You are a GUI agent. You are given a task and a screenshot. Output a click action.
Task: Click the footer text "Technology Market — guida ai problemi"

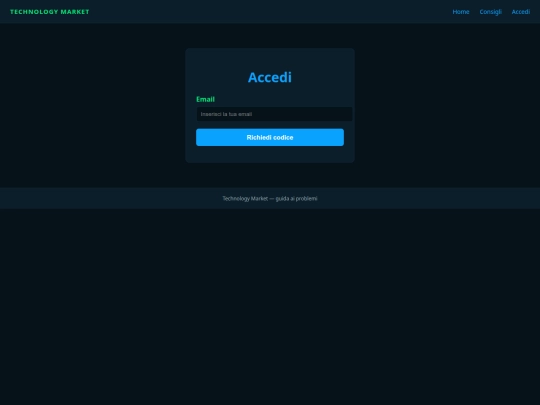[x=270, y=198]
